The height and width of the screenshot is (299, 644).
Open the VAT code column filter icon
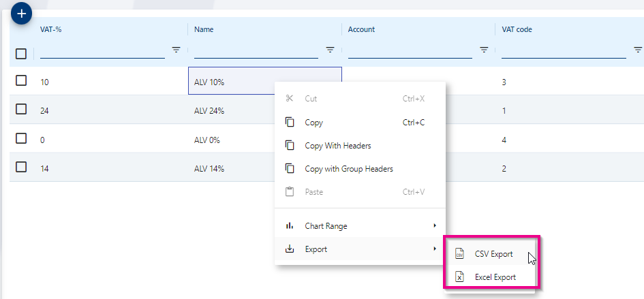[x=638, y=50]
